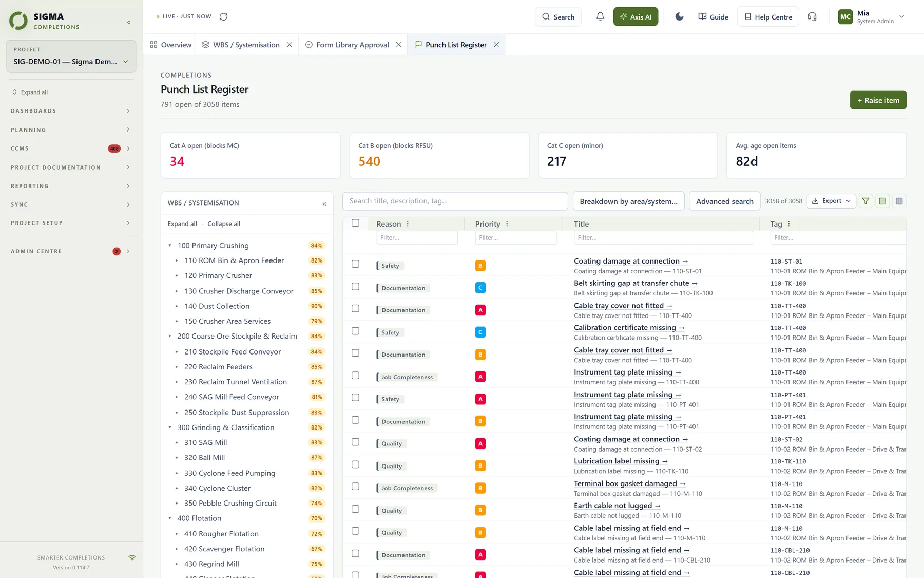This screenshot has height=578, width=924.
Task: Switch to the grid view icon
Action: point(899,201)
